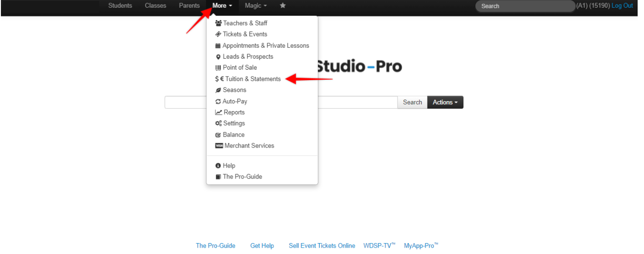Visit the WDSP-TV footer link

379,245
